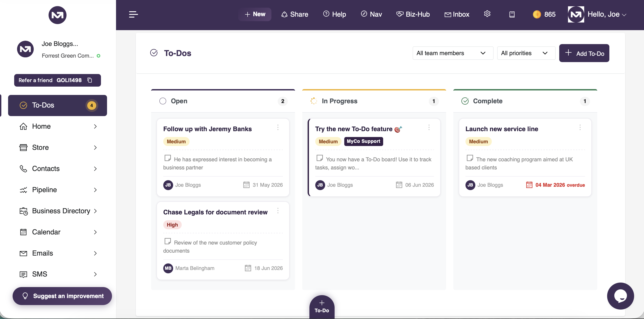Click the Complete column checkmark icon
The image size is (644, 319).
click(x=465, y=101)
